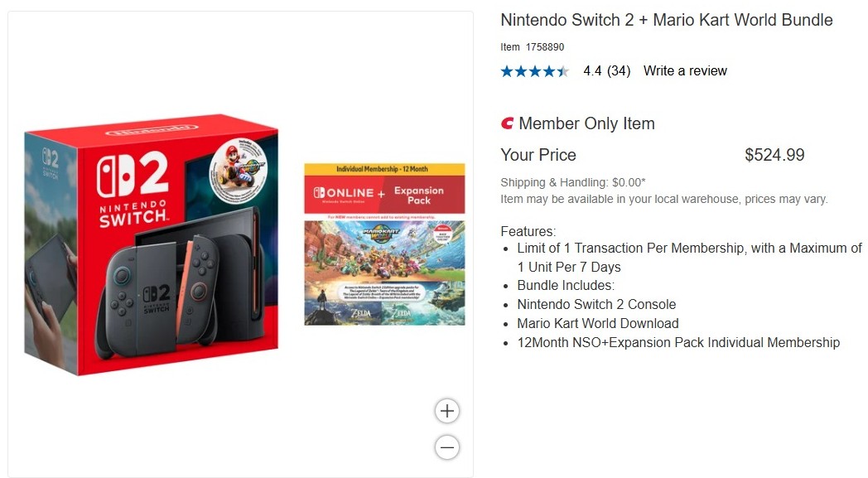Select the Mario Kart World Download bullet
The image size is (868, 478).
(x=598, y=323)
